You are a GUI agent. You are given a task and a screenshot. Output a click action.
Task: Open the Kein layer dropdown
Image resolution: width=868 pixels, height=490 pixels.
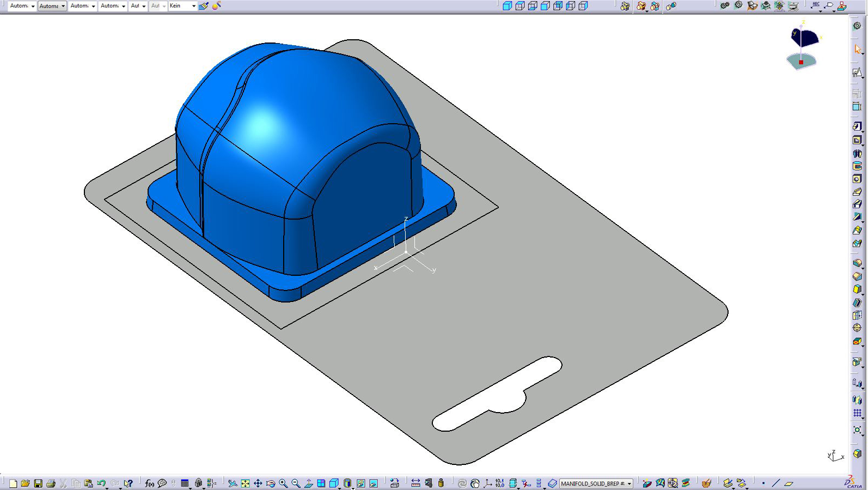coord(193,6)
